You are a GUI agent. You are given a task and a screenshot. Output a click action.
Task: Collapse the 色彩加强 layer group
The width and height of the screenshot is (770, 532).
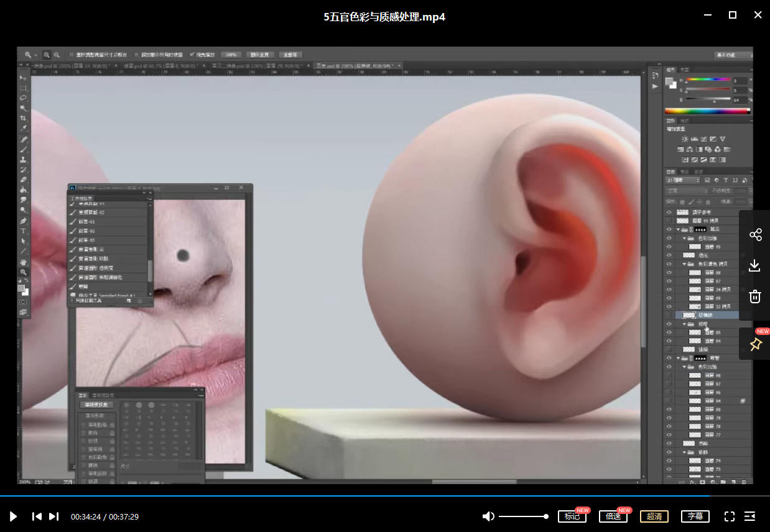(x=684, y=238)
